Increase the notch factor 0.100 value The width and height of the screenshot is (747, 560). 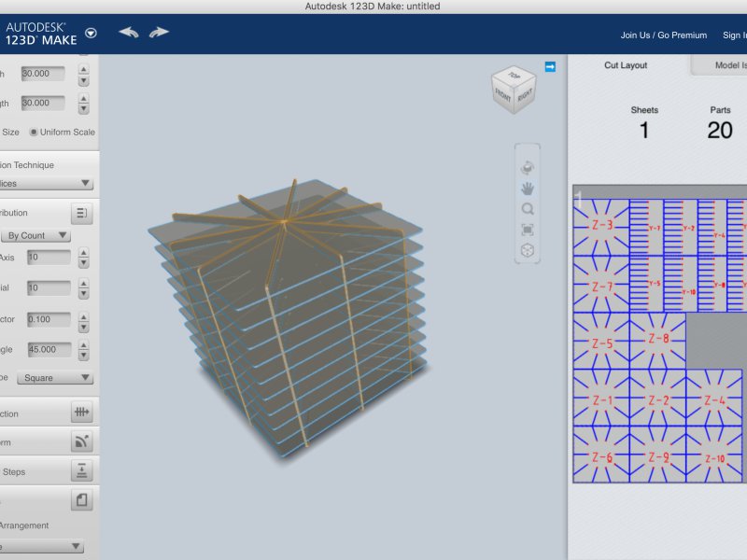(83, 316)
